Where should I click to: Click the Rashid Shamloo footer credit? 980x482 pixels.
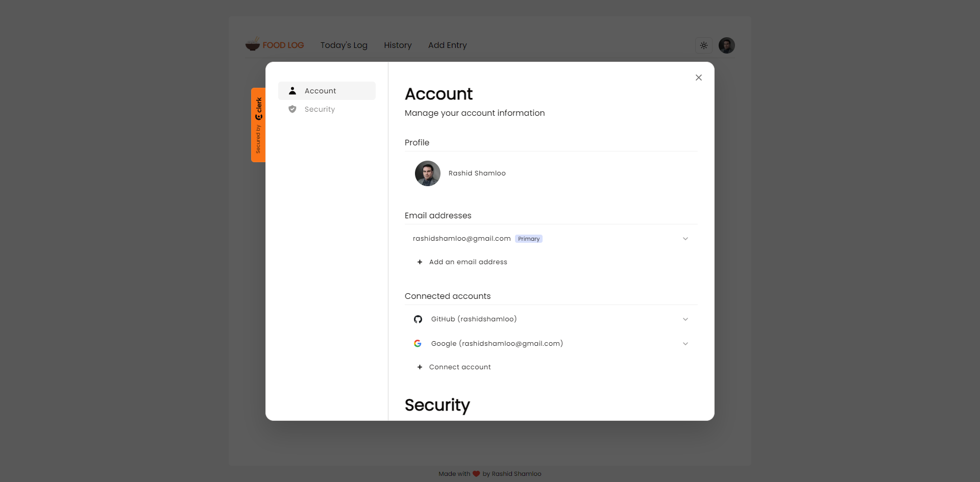tap(517, 474)
